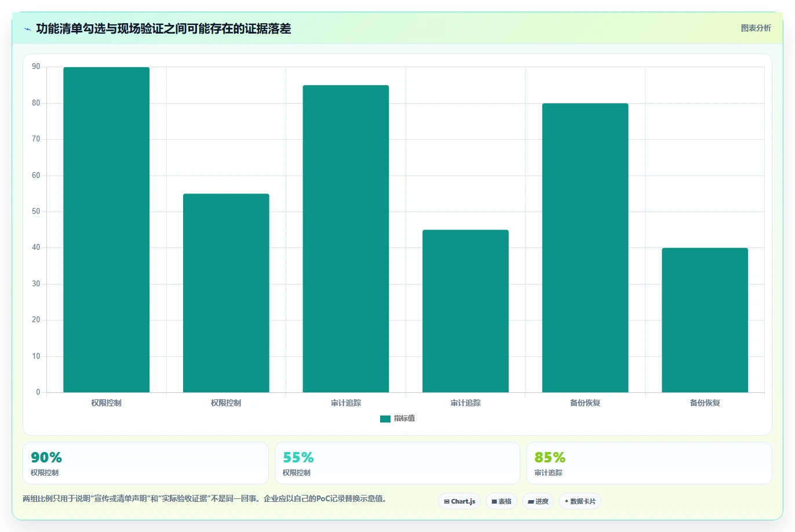Click the footnote sentence starting with 两组比例只用于
The image size is (795, 532).
click(x=205, y=498)
